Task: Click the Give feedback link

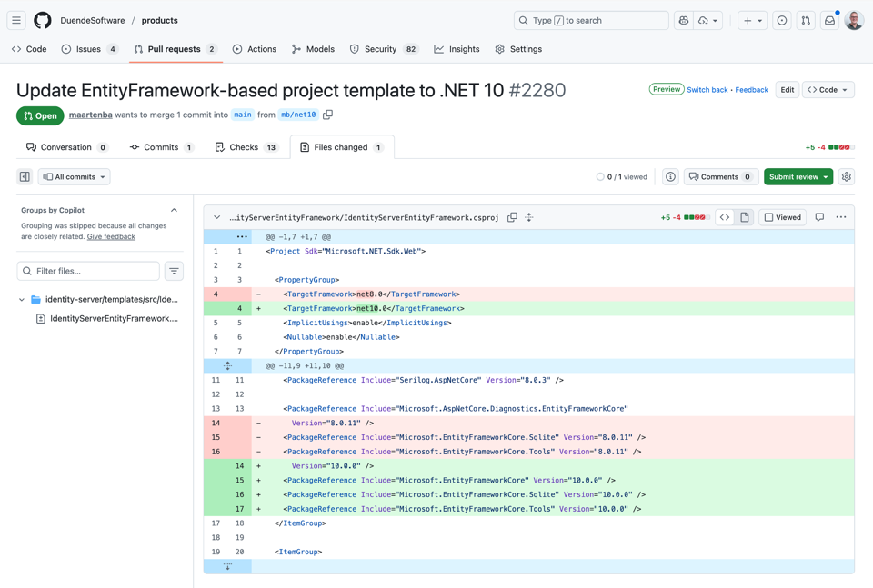Action: pos(111,237)
